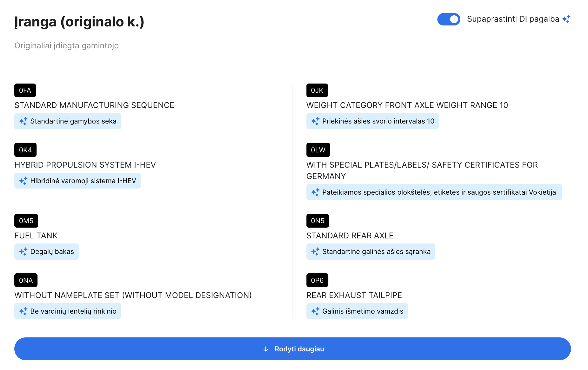Click the sparkle icon beside Pateikiamos specialios plokštelės

[x=315, y=192]
